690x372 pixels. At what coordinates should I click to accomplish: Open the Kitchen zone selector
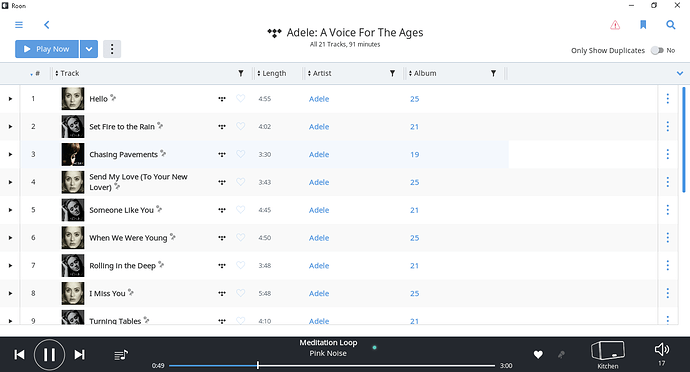607,355
